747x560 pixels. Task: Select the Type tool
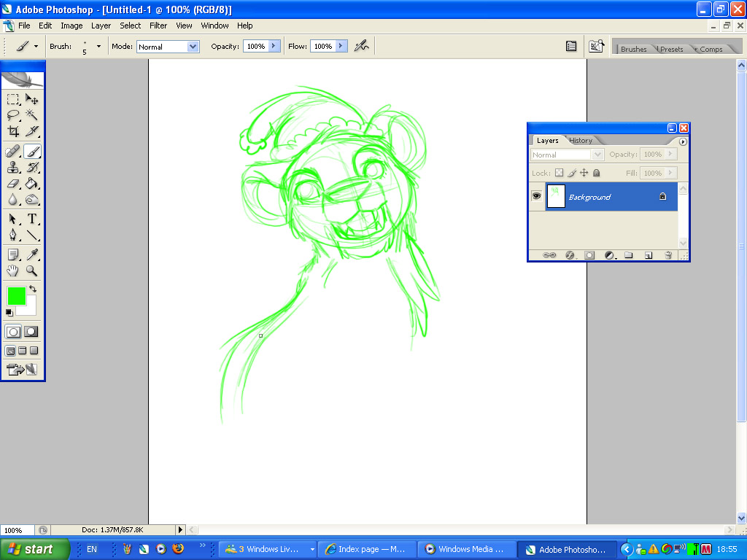(32, 219)
